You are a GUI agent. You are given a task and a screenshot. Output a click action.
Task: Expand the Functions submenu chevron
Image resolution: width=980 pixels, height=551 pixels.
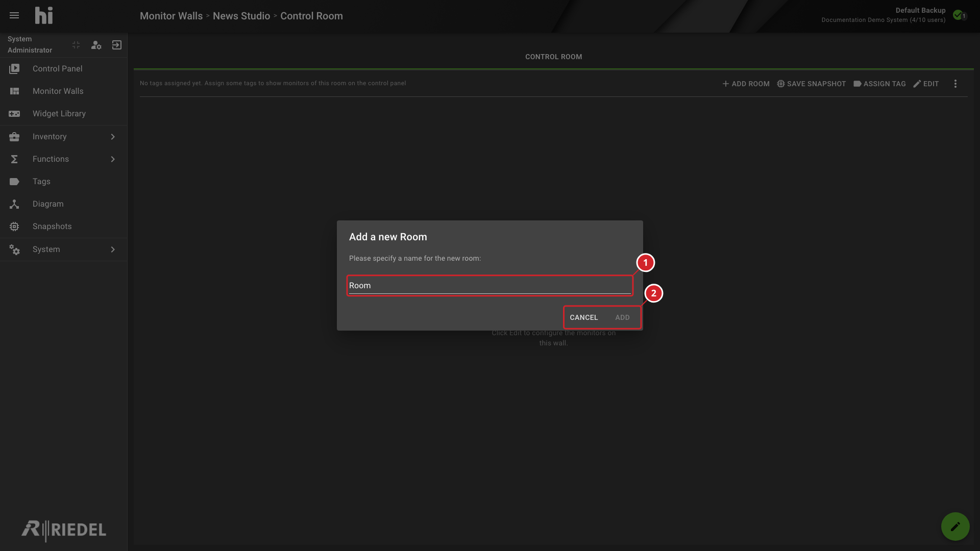tap(113, 159)
